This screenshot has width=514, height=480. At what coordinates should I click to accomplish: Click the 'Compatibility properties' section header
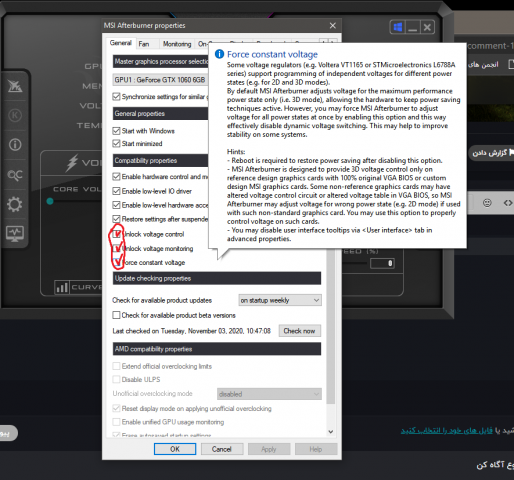point(160,161)
